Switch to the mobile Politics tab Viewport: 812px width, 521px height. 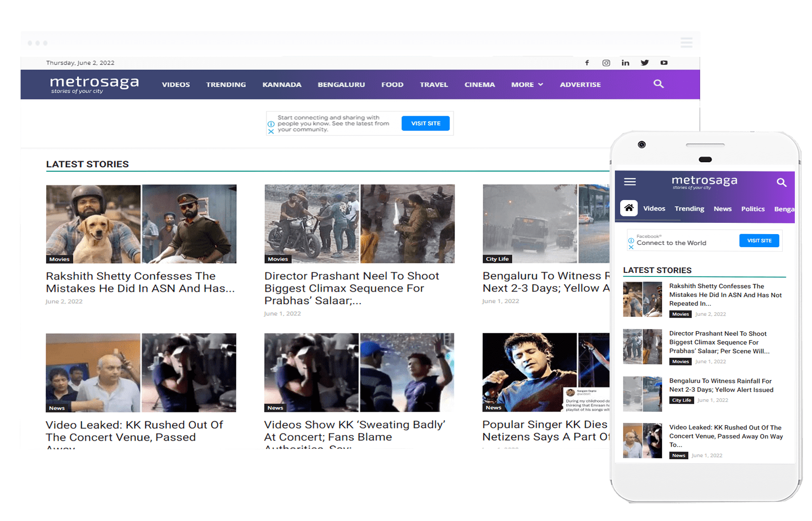(x=752, y=209)
